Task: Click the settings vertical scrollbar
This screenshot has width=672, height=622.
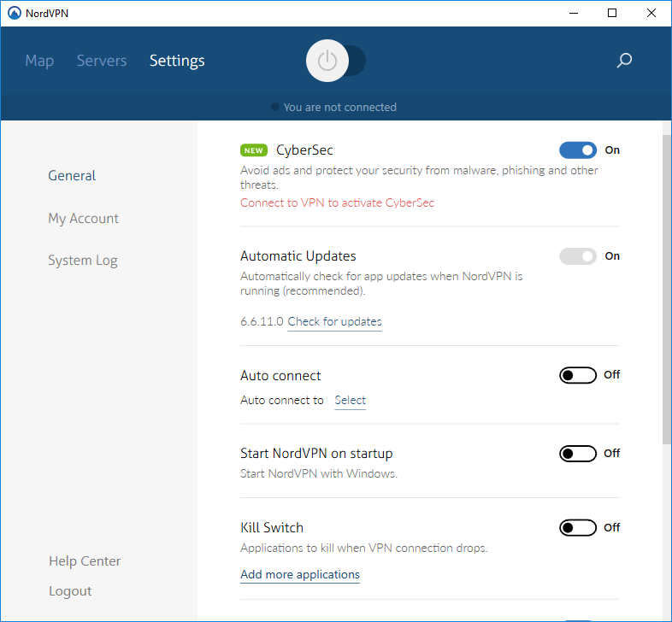Action: click(666, 290)
